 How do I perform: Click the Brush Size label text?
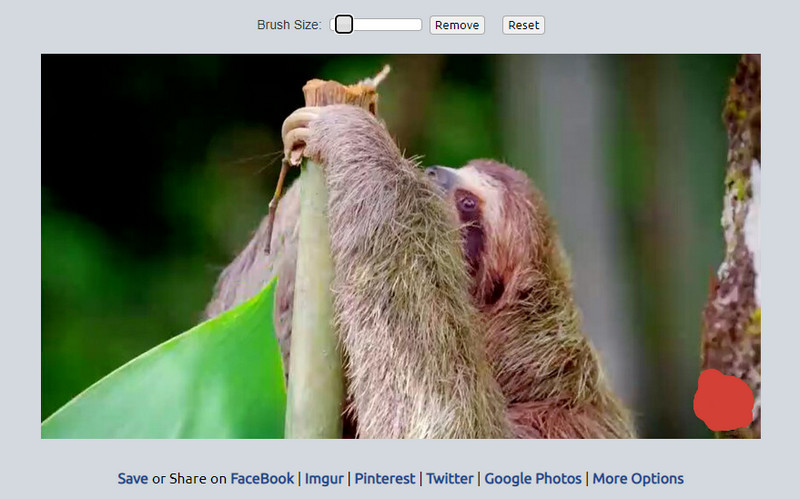tap(289, 25)
